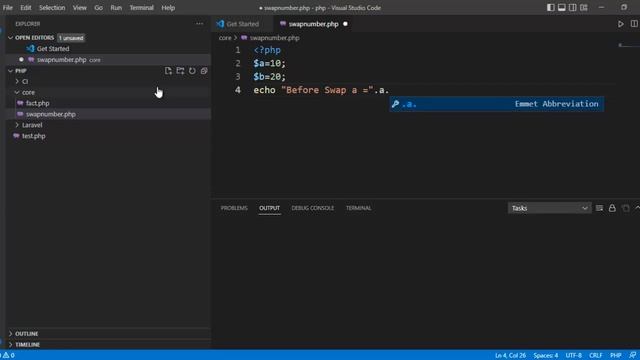This screenshot has width=640, height=360.
Task: Clear the output panel
Action: 599,208
